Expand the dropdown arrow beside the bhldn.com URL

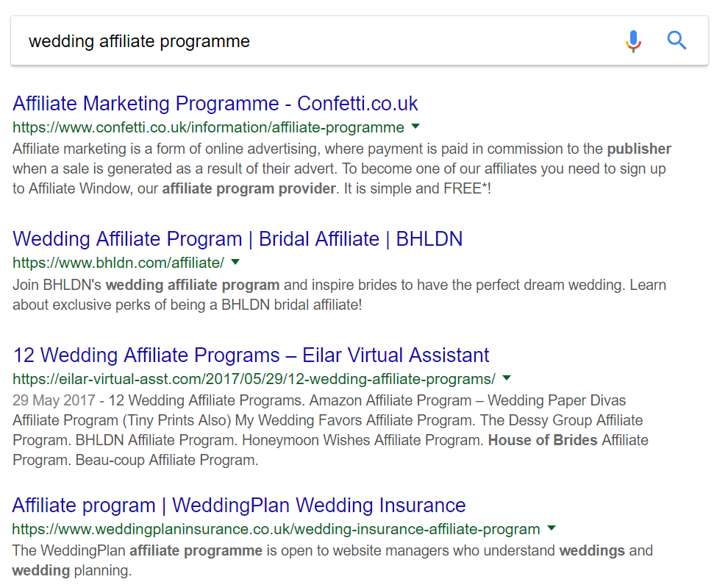click(235, 262)
